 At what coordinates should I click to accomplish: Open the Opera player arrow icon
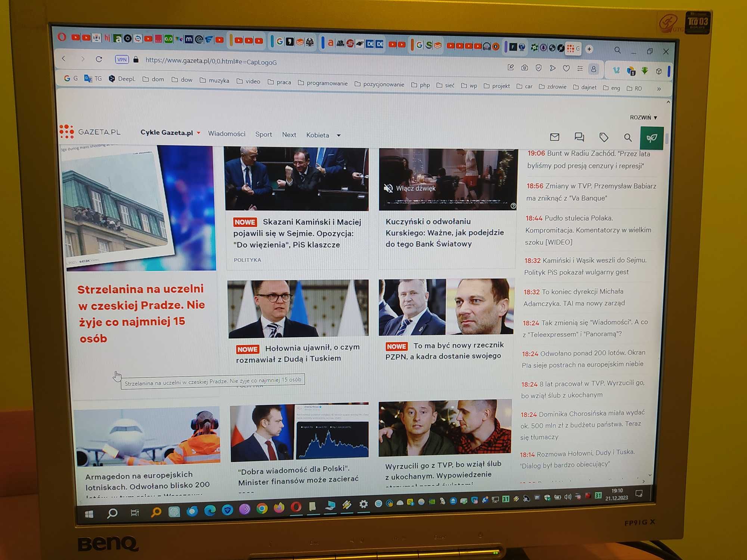[x=552, y=68]
